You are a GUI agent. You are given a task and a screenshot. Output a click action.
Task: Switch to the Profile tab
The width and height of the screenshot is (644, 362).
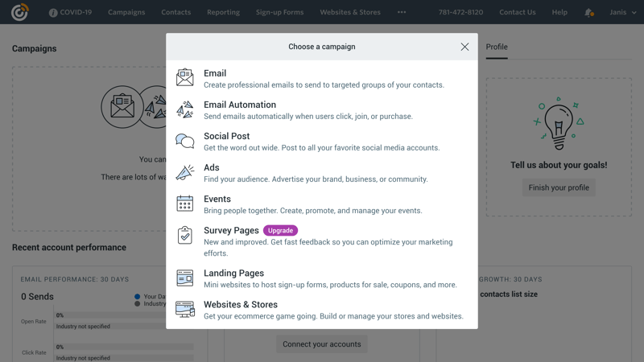[497, 47]
